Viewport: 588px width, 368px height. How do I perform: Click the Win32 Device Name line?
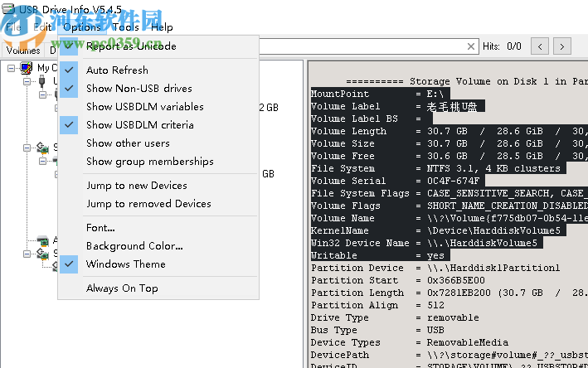pos(427,243)
